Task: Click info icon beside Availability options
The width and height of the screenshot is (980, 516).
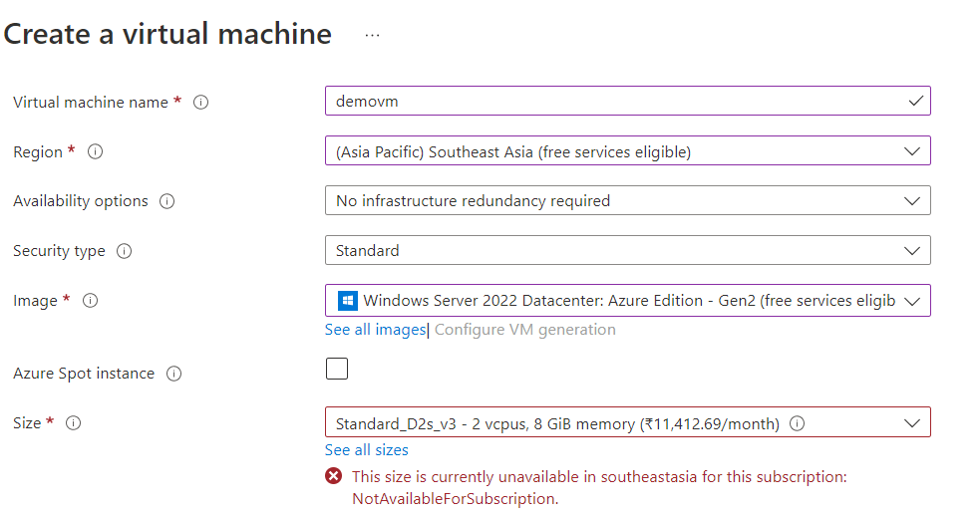Action: click(166, 201)
